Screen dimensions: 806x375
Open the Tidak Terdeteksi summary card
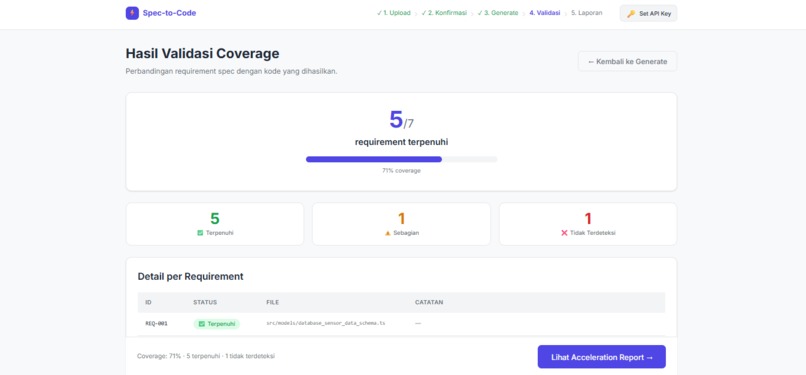coord(588,224)
